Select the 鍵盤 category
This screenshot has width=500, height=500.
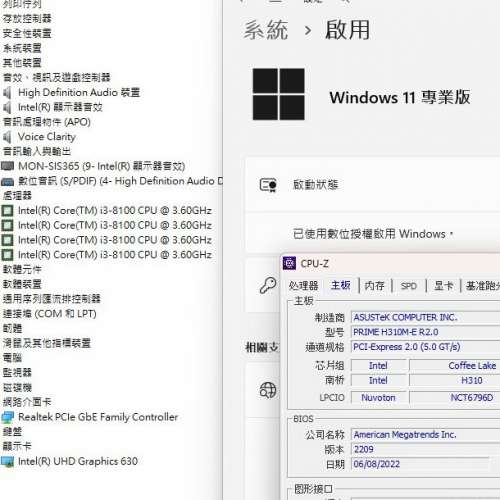[x=12, y=432]
